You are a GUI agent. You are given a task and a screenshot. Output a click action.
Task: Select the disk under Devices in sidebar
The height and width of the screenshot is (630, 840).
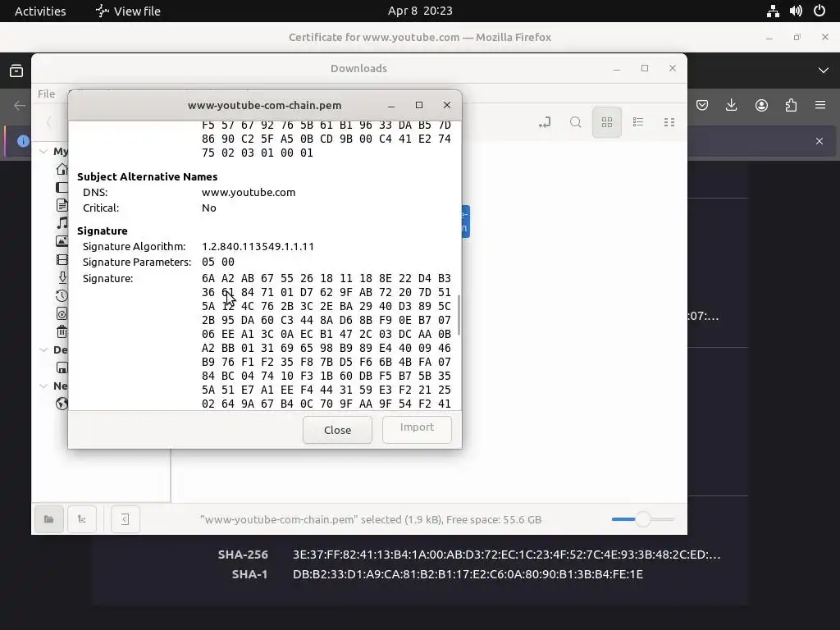[x=62, y=367]
